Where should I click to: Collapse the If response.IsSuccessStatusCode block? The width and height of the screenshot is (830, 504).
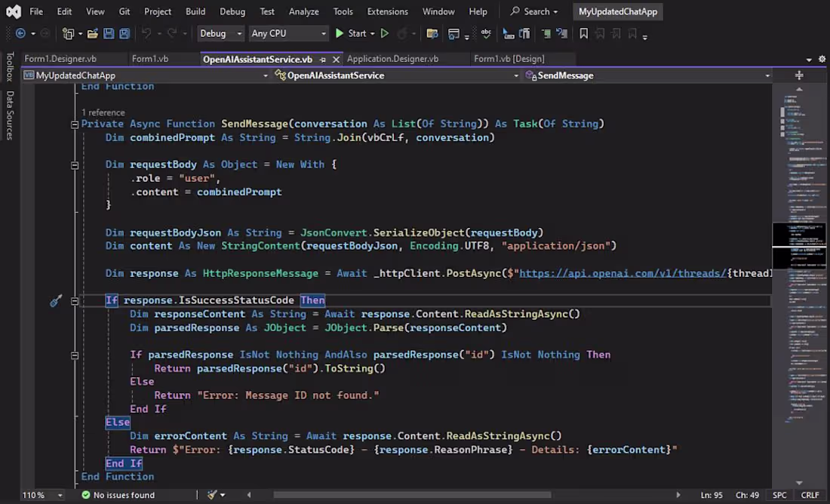[x=75, y=301]
